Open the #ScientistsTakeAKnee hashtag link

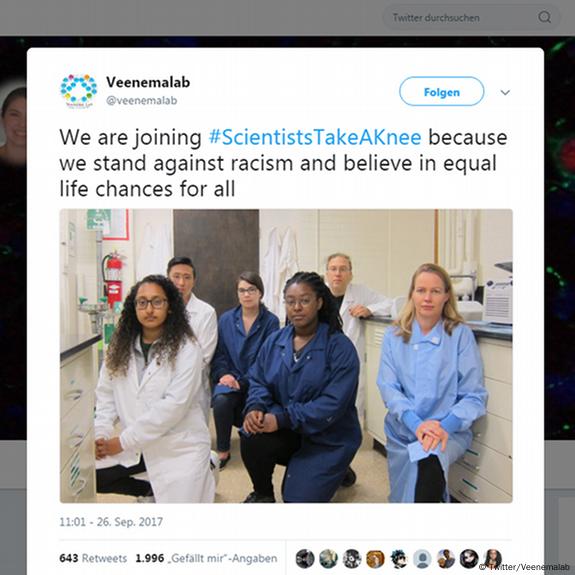[315, 138]
